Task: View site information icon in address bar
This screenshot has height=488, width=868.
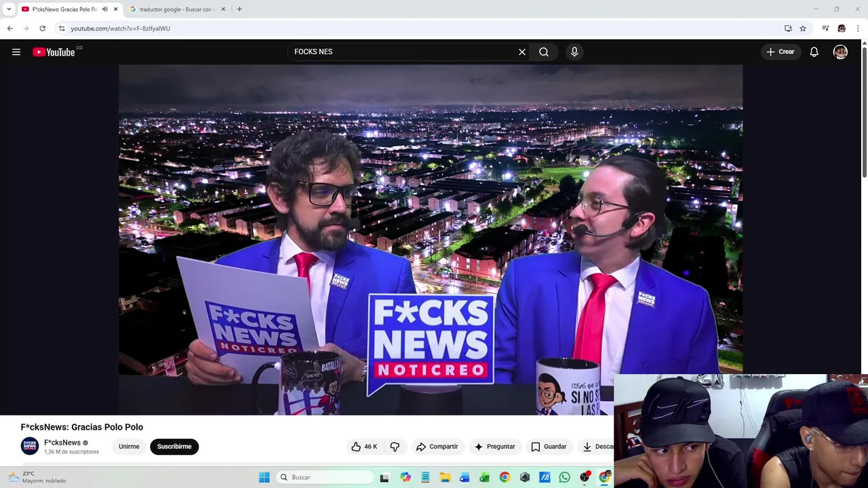Action: click(62, 28)
